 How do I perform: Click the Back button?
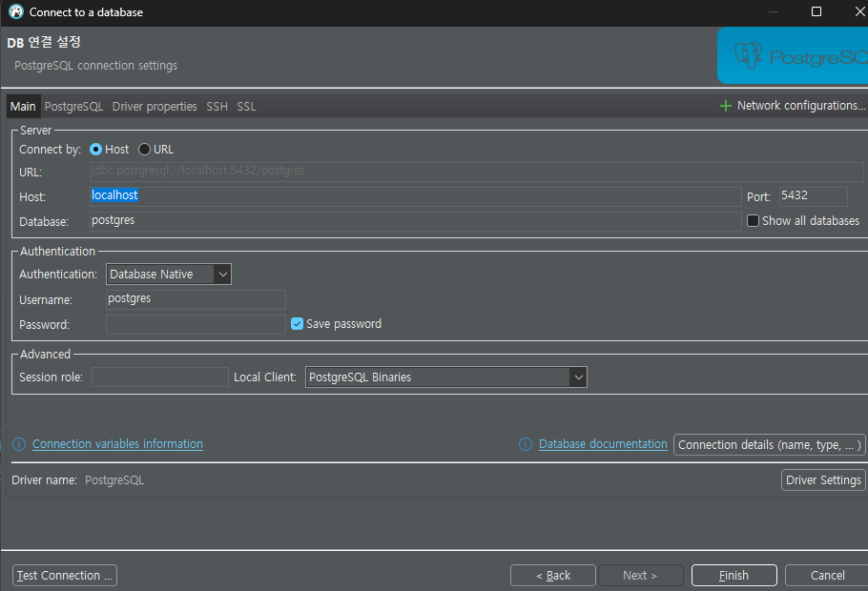click(x=553, y=576)
